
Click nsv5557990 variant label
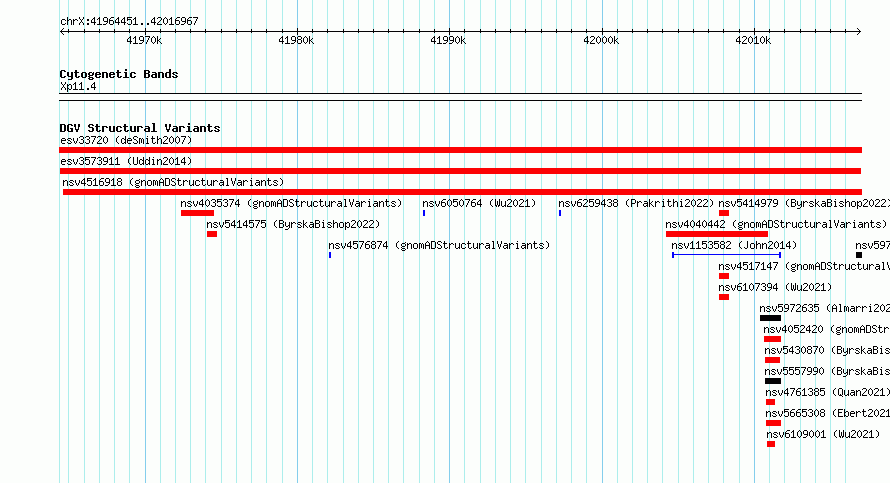[x=827, y=371]
